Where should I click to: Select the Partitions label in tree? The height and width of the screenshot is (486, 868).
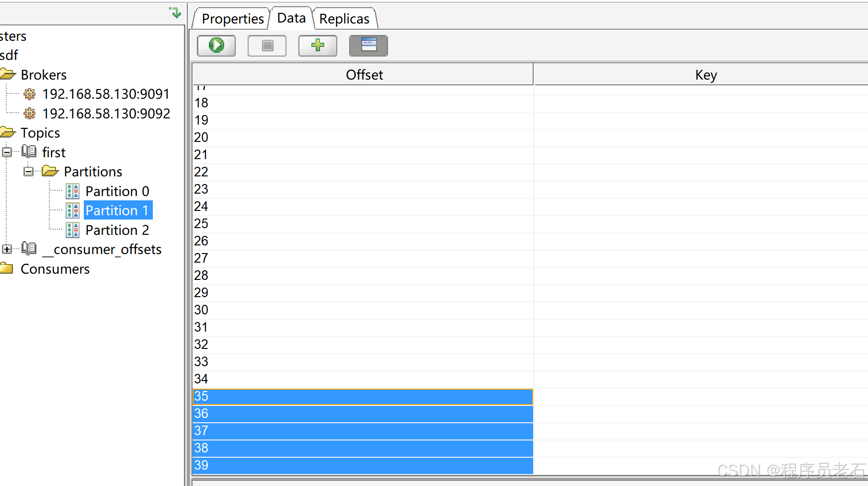[x=93, y=172]
